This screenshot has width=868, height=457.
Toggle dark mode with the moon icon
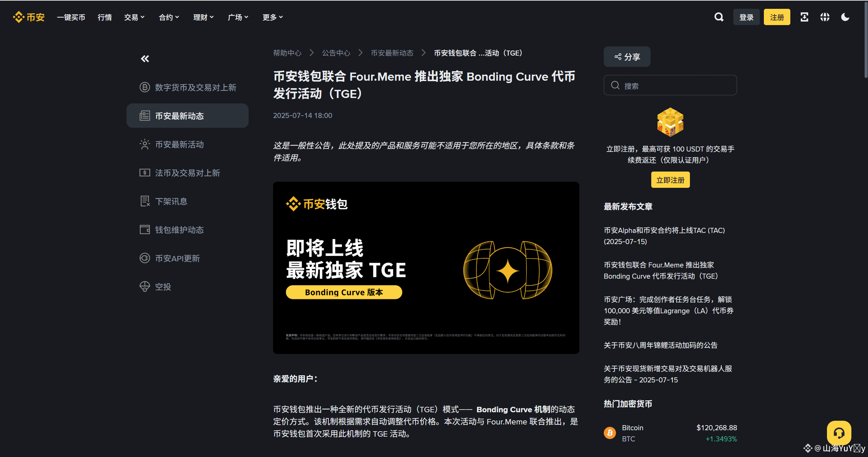click(845, 17)
